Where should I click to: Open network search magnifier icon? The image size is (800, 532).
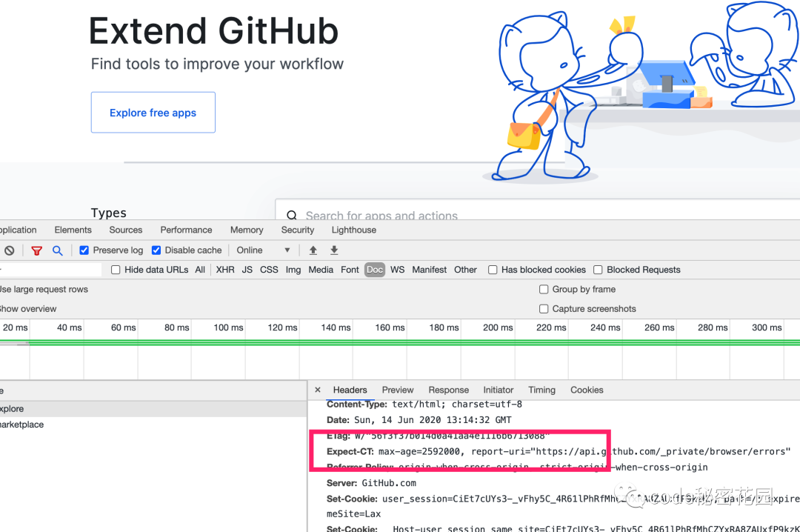click(58, 250)
